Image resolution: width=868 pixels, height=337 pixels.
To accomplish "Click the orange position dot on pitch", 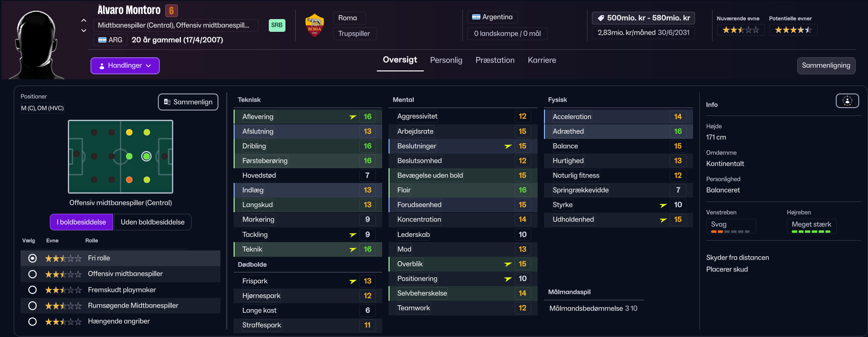I will (x=129, y=180).
